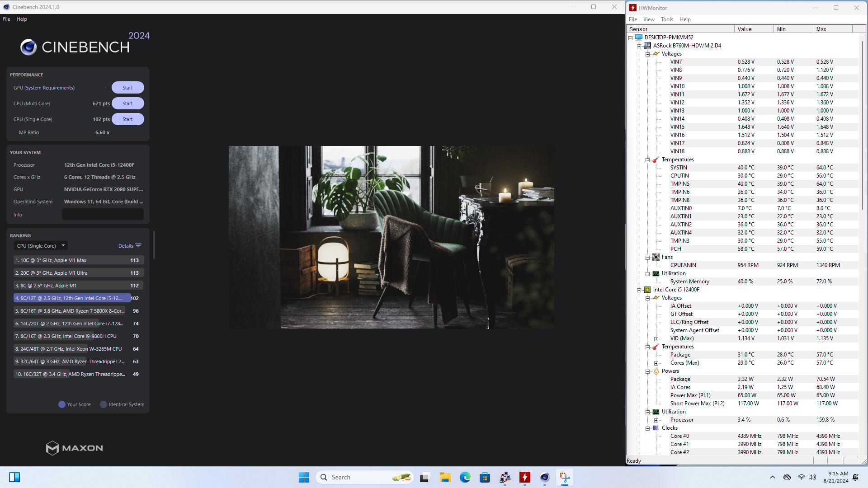Image resolution: width=868 pixels, height=488 pixels.
Task: Open Microsoft Edge from taskbar
Action: pyautogui.click(x=465, y=477)
